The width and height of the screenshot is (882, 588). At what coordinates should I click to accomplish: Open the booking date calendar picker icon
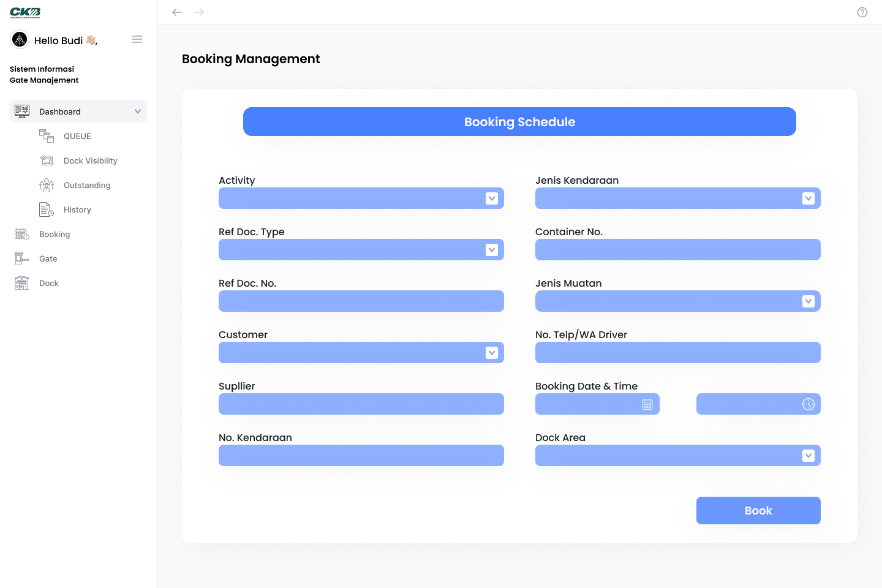647,404
